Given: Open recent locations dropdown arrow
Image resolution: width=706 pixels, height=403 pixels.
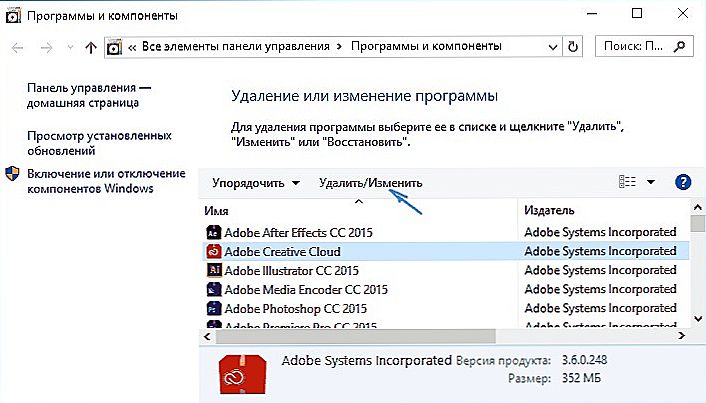Looking at the screenshot, I should click(70, 47).
